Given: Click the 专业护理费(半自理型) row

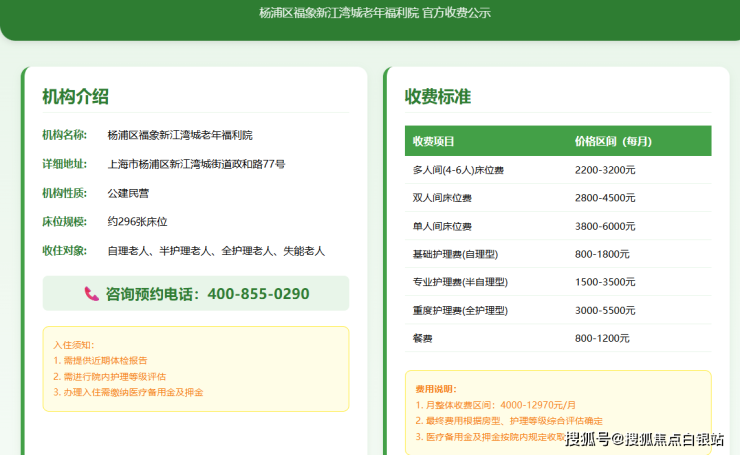Looking at the screenshot, I should pos(558,282).
